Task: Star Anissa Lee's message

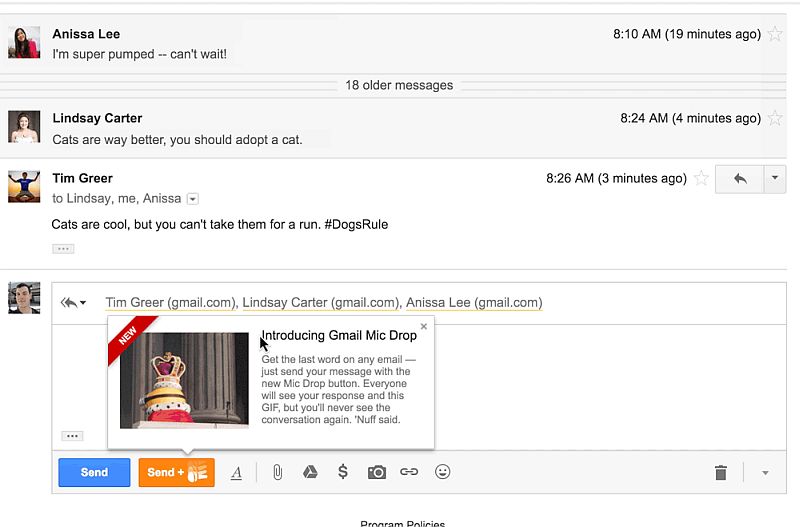Action: 775,34
